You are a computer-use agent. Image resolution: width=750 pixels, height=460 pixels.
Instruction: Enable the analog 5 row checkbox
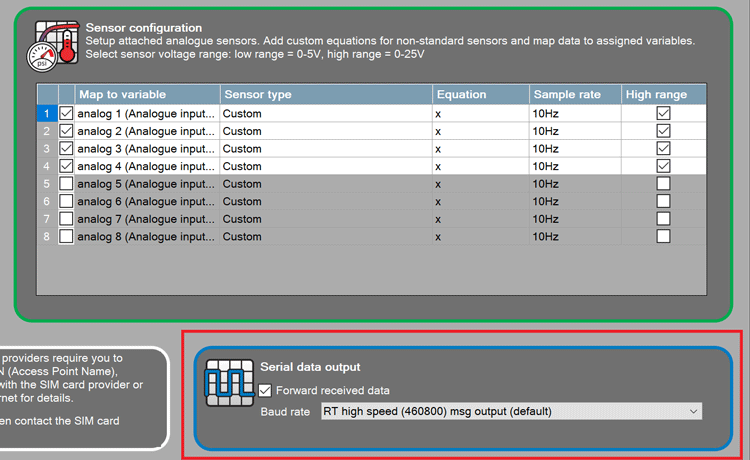[67, 184]
